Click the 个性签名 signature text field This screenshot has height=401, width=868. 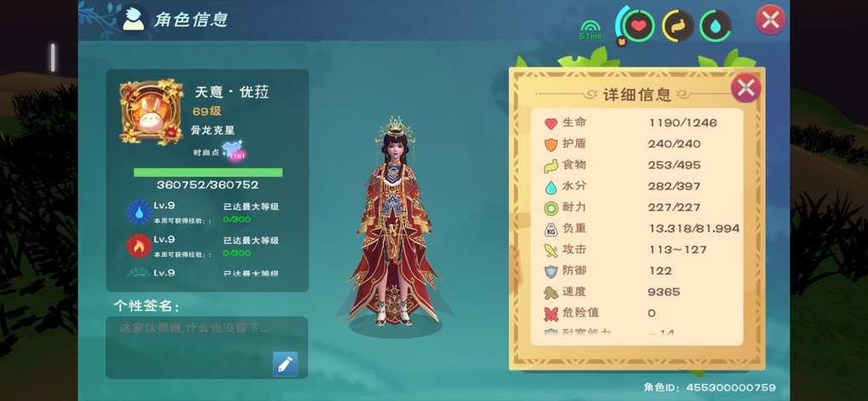207,347
